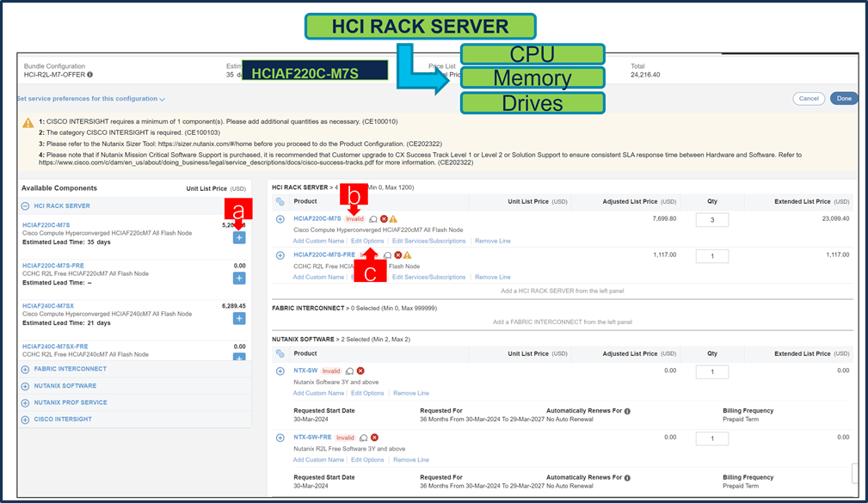Click the Invalid badge on NTX-SW-FRE
The image size is (868, 503).
pyautogui.click(x=345, y=438)
